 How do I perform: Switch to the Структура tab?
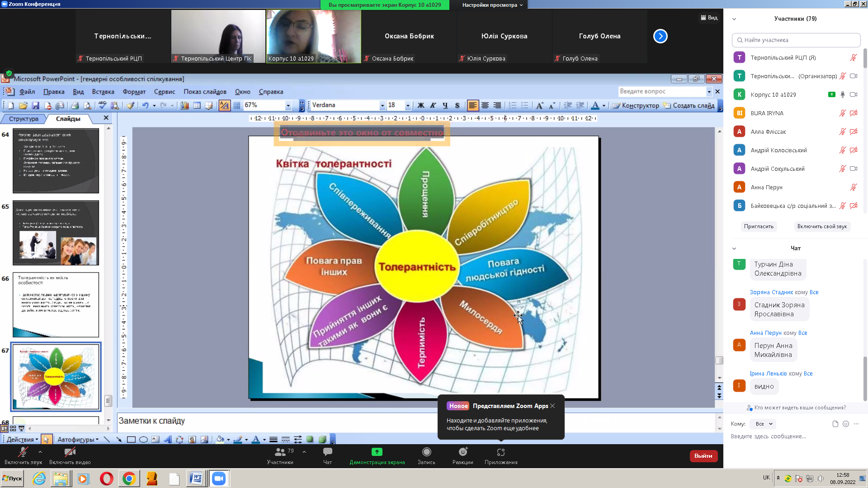click(24, 119)
